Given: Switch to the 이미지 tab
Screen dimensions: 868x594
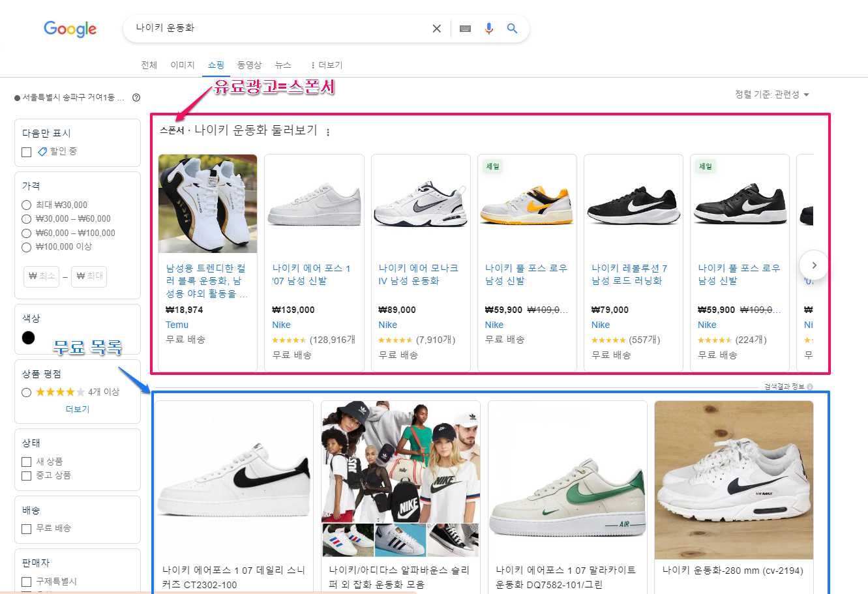Looking at the screenshot, I should coord(183,65).
